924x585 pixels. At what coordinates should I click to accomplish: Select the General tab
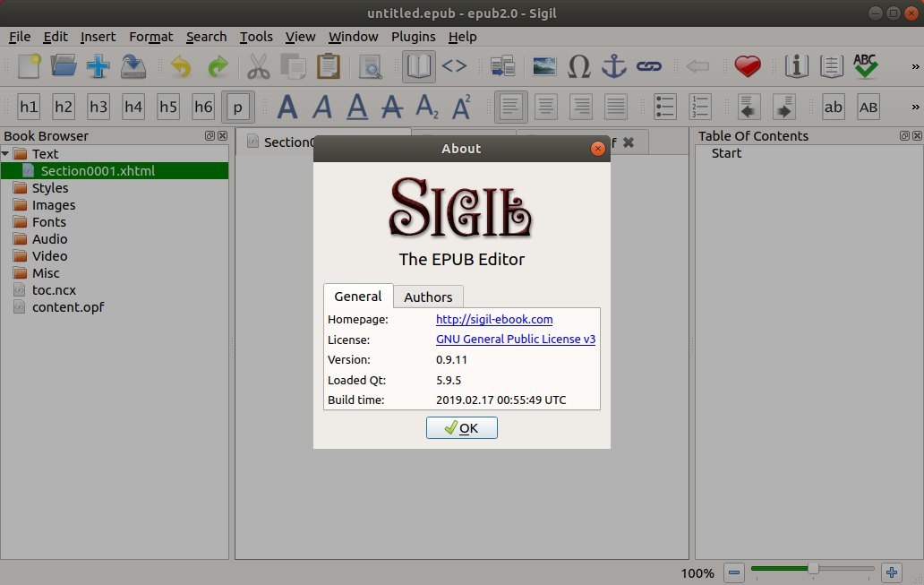pos(358,296)
